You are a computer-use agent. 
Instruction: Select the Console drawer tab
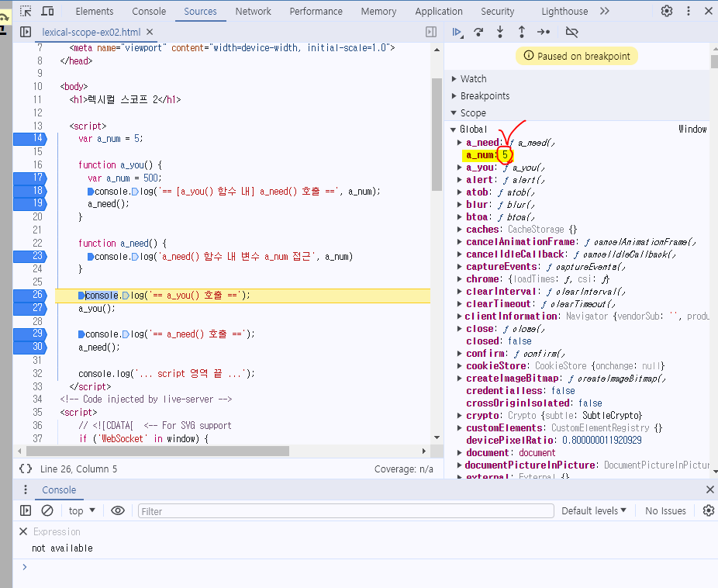pyautogui.click(x=59, y=489)
